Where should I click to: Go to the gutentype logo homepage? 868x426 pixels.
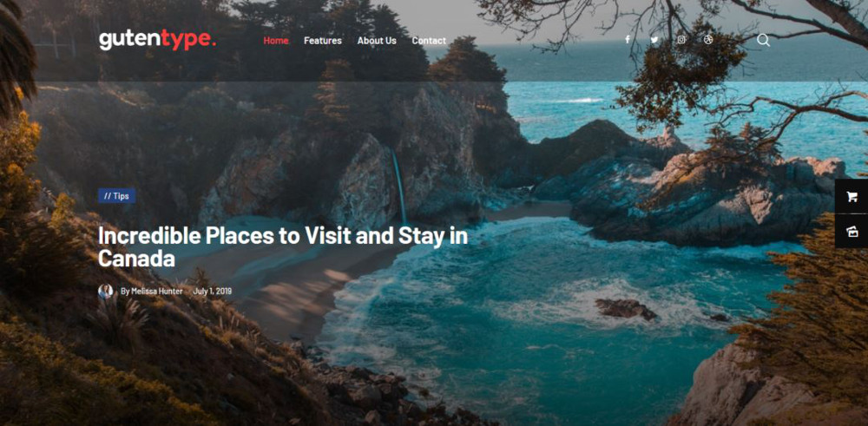(x=157, y=40)
